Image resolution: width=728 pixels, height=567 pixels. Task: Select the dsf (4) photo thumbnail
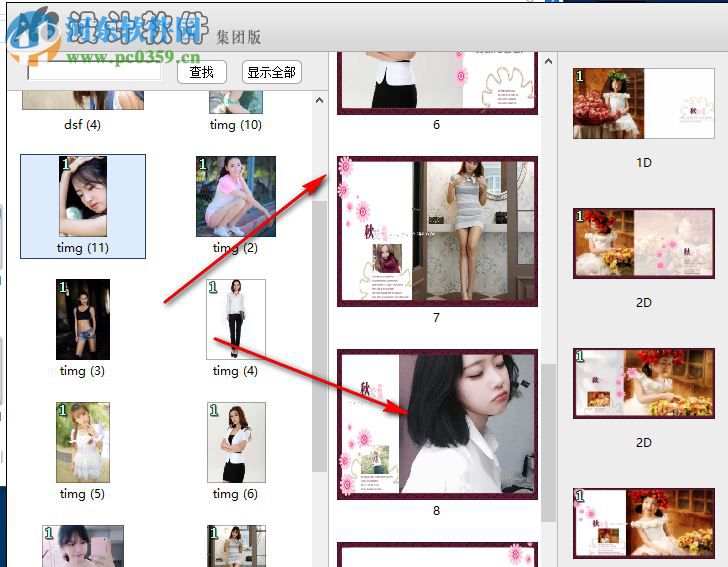click(x=83, y=100)
